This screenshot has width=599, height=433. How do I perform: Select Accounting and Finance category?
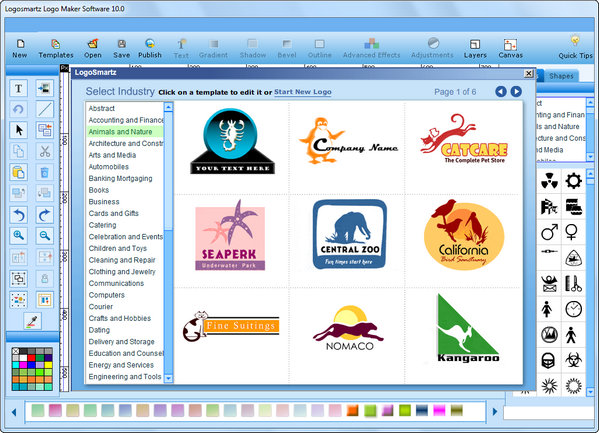125,120
